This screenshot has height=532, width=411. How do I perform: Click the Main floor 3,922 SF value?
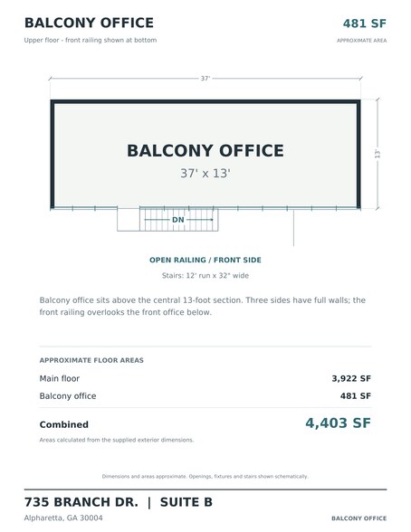tap(351, 378)
